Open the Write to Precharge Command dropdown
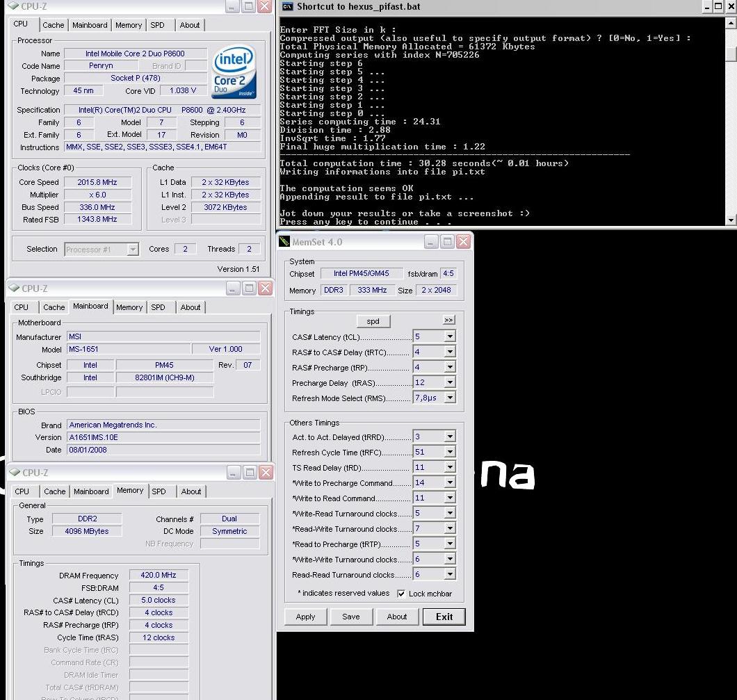This screenshot has width=737, height=700. (x=450, y=482)
